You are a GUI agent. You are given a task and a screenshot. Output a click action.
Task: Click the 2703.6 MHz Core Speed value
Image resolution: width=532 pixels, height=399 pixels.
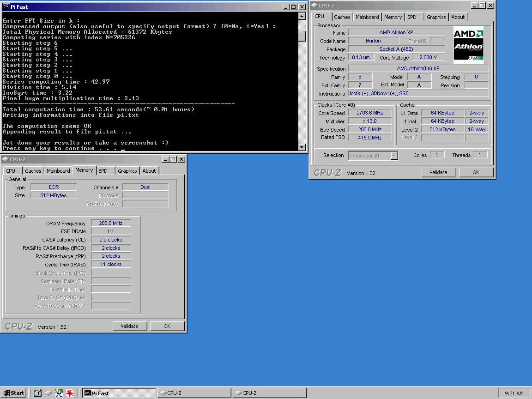pos(370,113)
